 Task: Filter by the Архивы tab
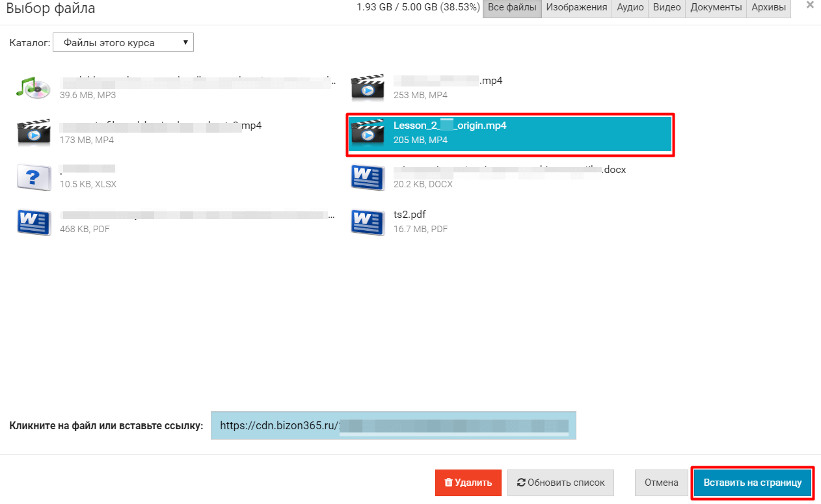(768, 8)
